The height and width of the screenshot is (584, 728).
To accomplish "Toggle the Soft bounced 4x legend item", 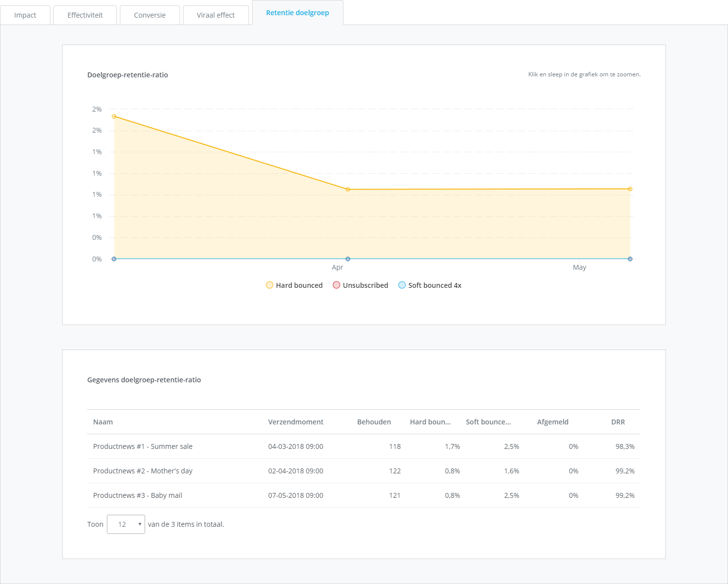I will pos(430,285).
